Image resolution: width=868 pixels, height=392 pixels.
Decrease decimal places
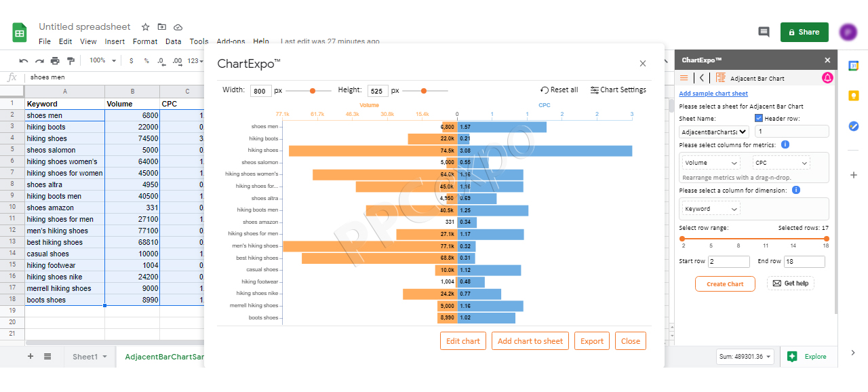[x=161, y=60]
